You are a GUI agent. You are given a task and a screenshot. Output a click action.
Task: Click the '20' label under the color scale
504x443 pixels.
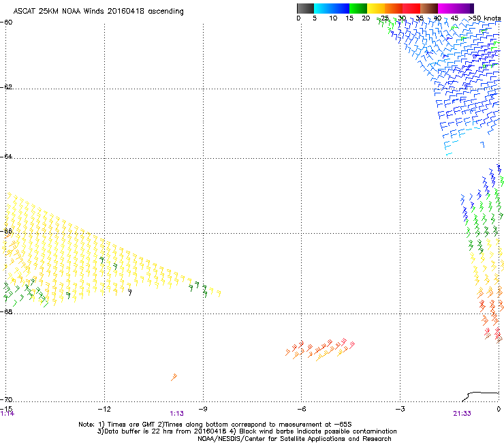click(366, 18)
